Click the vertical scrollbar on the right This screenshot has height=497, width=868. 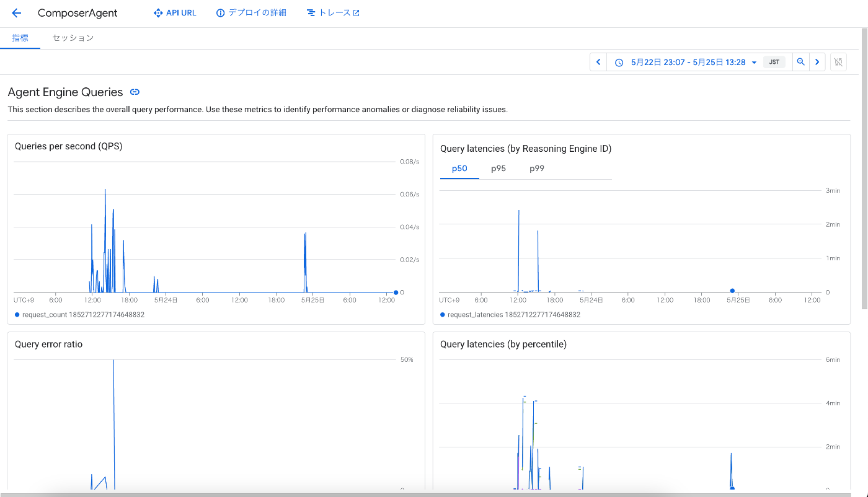[x=864, y=167]
